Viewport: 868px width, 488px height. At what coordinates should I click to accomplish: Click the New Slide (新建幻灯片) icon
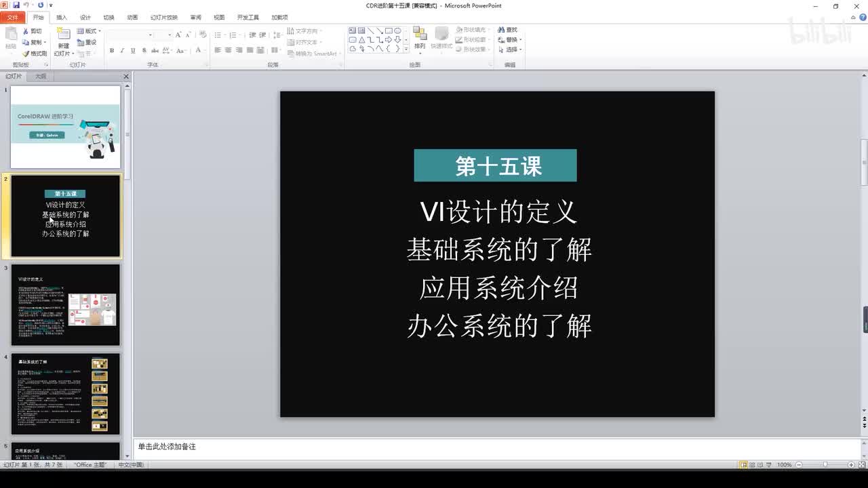pyautogui.click(x=63, y=34)
